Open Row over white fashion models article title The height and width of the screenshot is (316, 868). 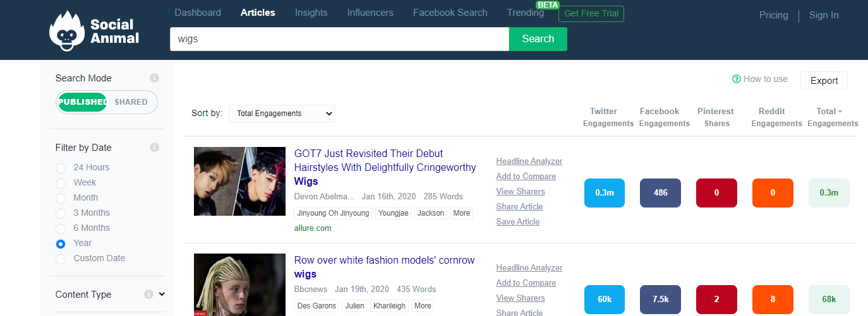click(x=384, y=267)
